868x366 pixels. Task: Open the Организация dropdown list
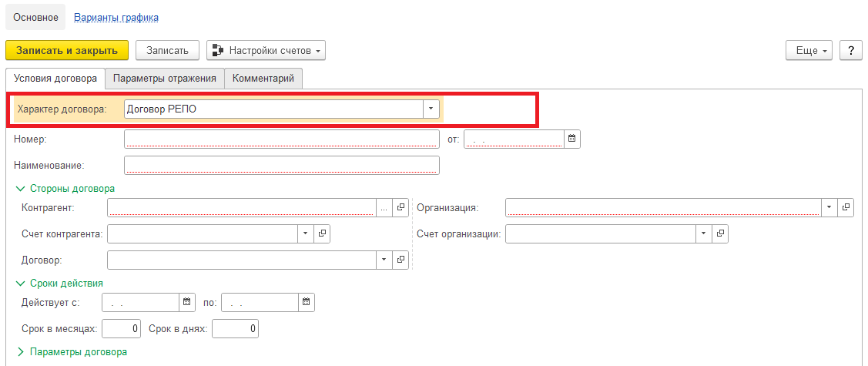(x=829, y=208)
